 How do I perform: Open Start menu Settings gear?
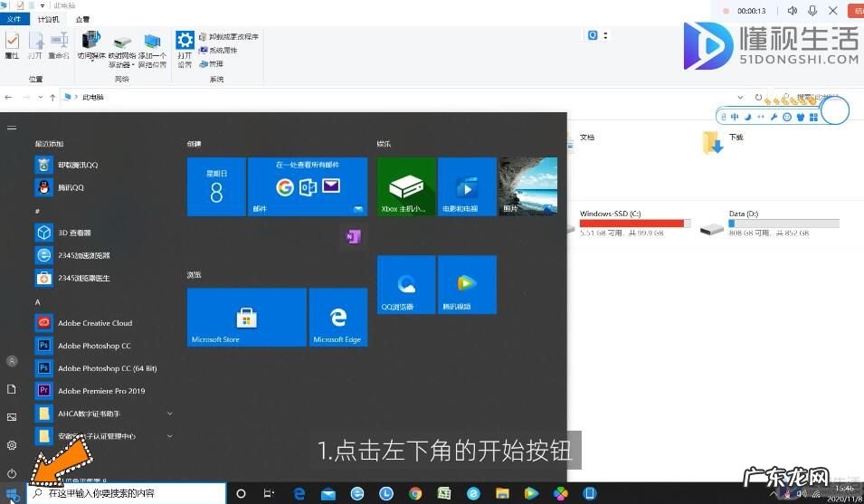pos(12,445)
